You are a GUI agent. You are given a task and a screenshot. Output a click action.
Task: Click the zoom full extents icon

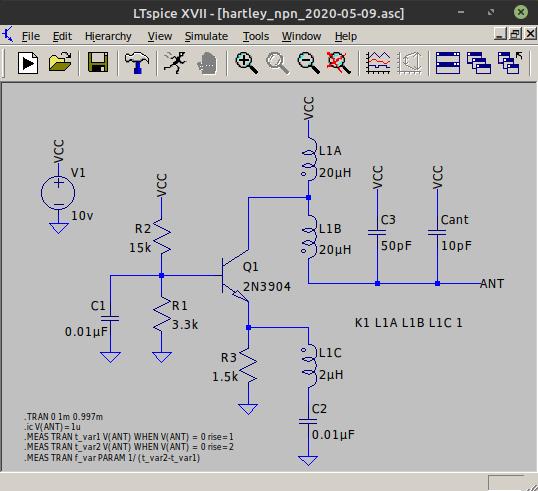tap(339, 63)
